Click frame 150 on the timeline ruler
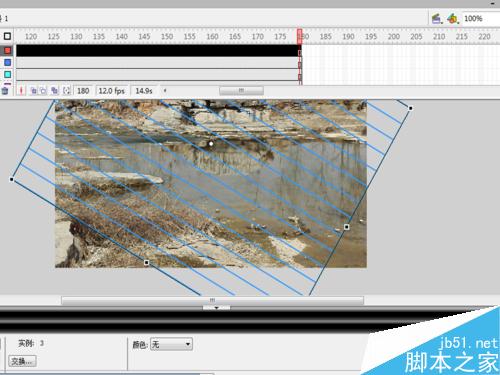Viewport: 500px width, 375px height. click(167, 36)
